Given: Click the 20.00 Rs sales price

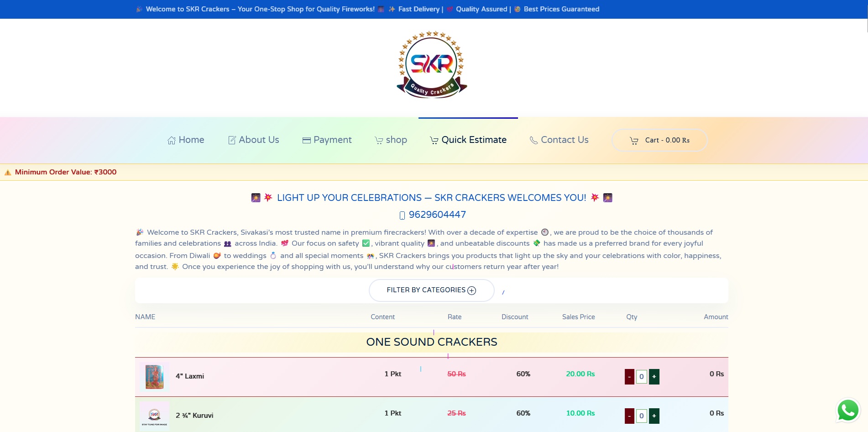Looking at the screenshot, I should (x=580, y=374).
